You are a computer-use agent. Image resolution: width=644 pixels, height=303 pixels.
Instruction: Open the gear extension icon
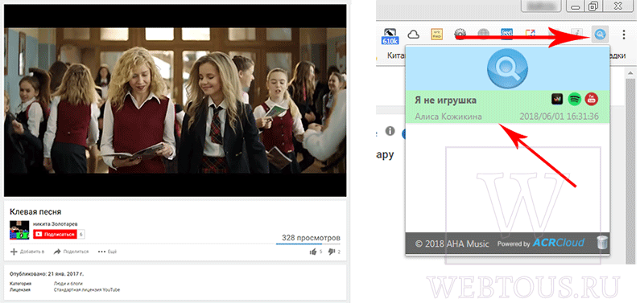pos(460,35)
